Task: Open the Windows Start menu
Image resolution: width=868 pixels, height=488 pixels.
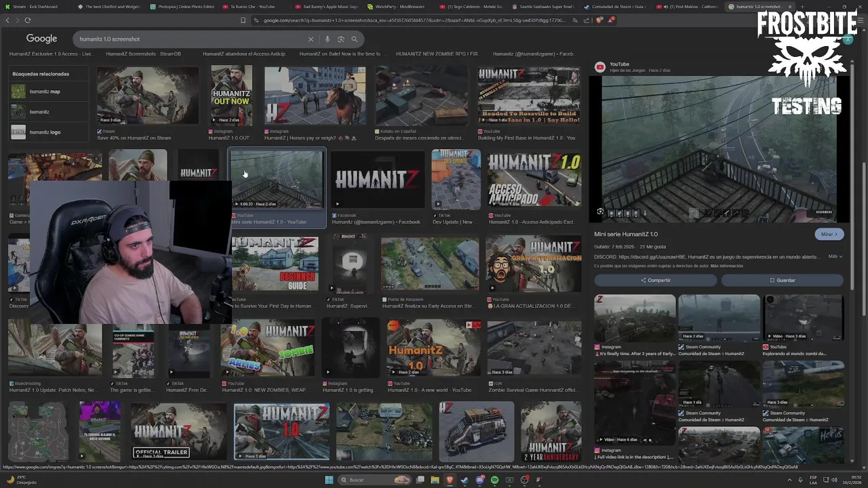Action: click(329, 480)
